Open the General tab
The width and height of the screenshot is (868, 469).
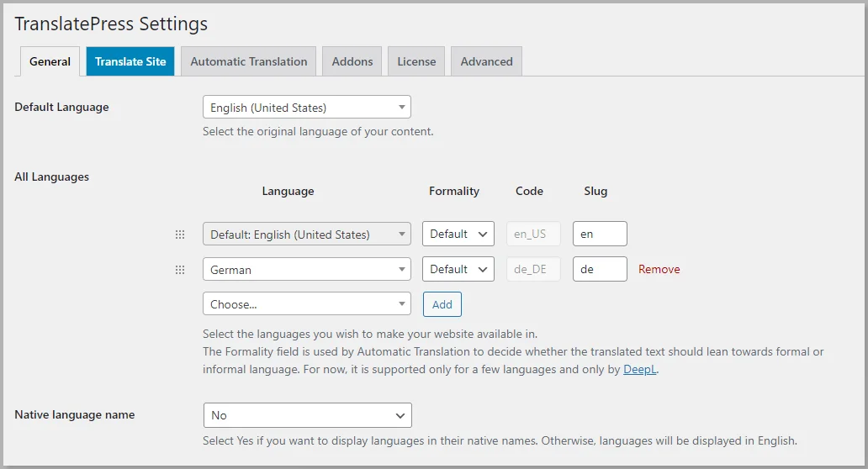coord(50,61)
